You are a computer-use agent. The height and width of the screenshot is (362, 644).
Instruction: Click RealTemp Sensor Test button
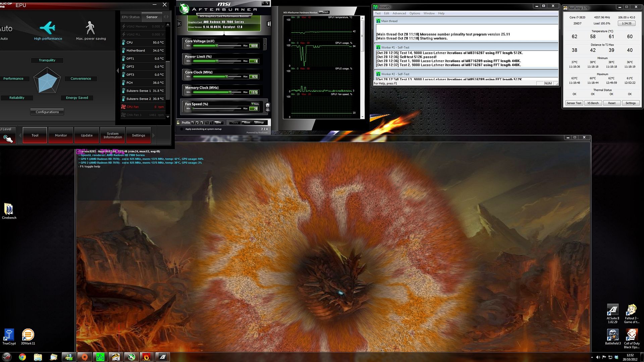tap(574, 103)
